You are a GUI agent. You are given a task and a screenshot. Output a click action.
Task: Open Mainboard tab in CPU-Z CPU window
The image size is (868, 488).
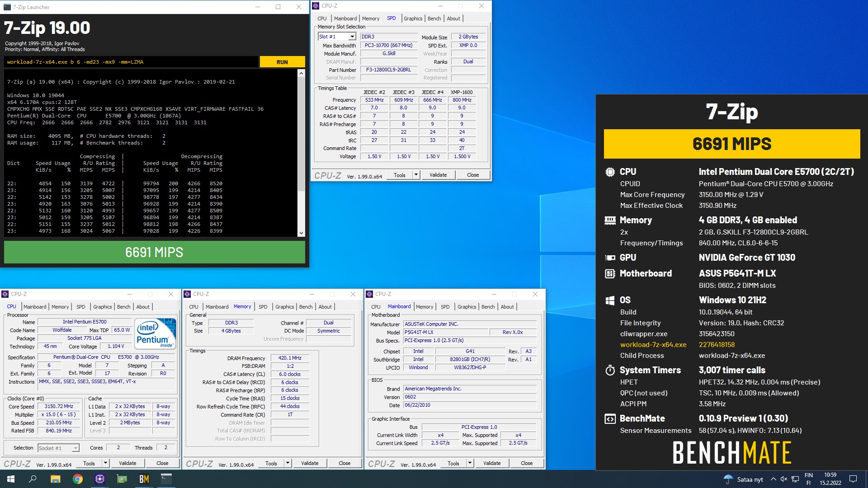click(35, 307)
